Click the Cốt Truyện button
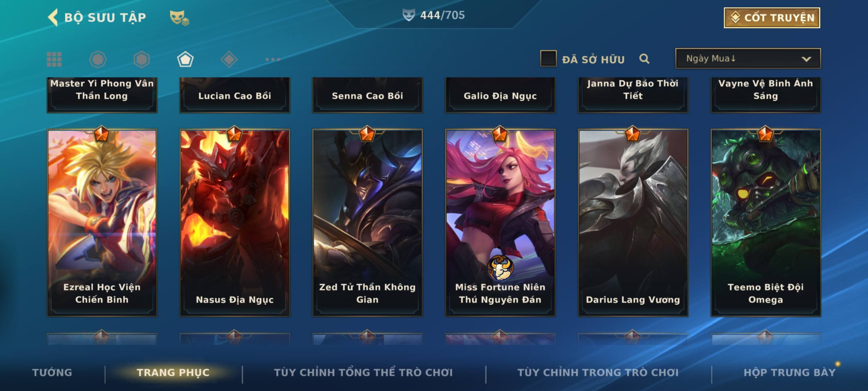This screenshot has height=391, width=868. 772,18
